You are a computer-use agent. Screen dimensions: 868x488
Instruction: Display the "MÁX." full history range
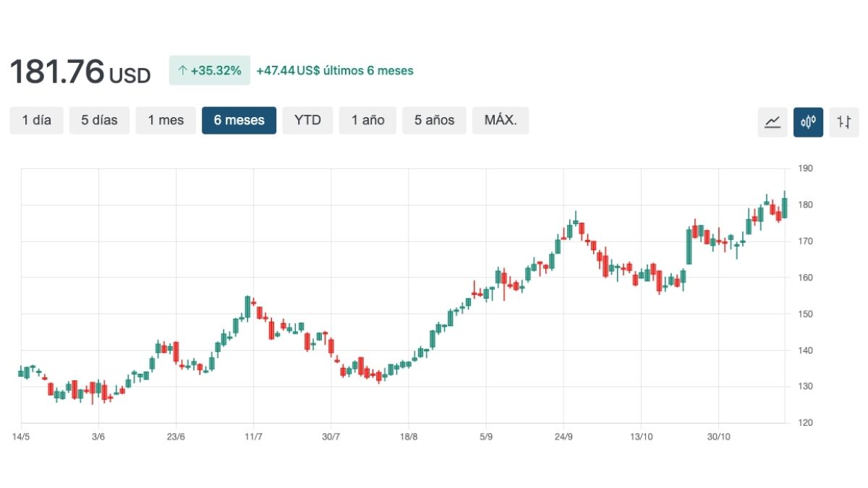[x=500, y=121]
